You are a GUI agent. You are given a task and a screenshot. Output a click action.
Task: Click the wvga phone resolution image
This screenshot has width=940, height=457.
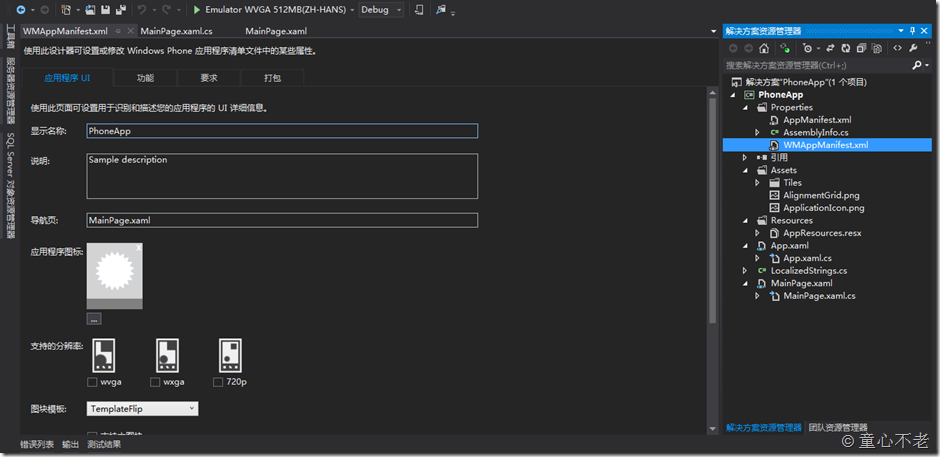point(103,356)
